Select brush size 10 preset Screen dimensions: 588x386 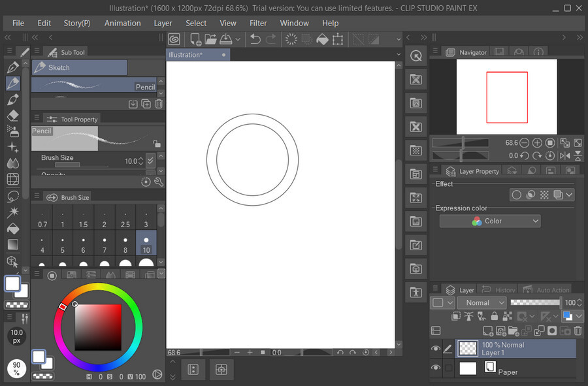click(146, 243)
